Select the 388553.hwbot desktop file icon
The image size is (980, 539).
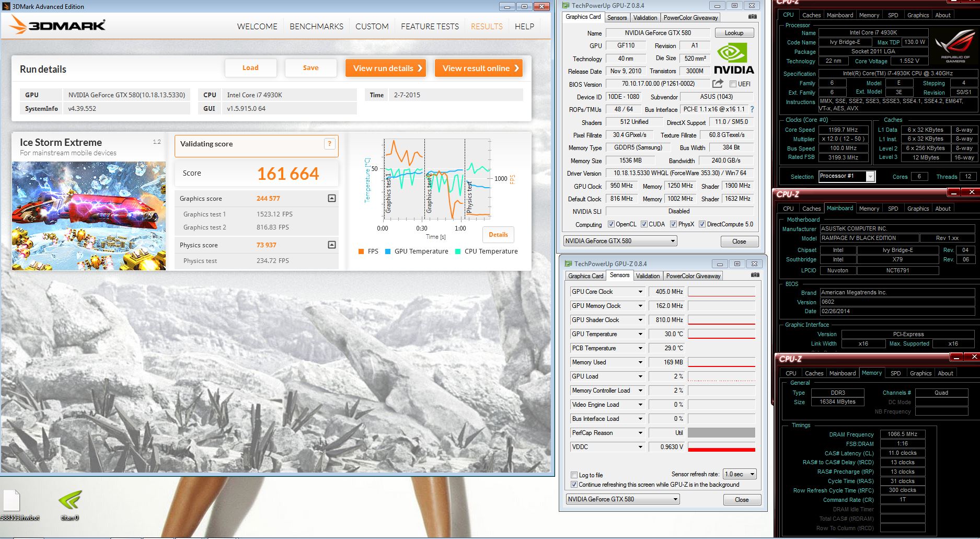(x=11, y=500)
